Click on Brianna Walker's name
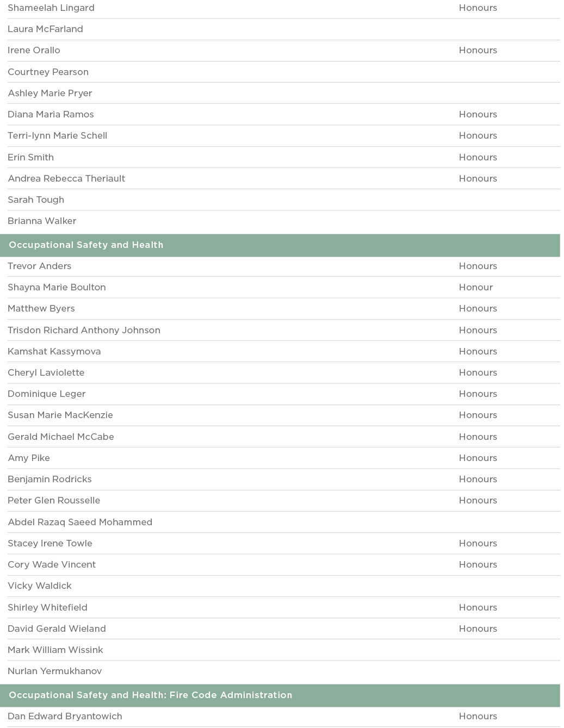Screen dimensions: 564x728 coord(42,221)
